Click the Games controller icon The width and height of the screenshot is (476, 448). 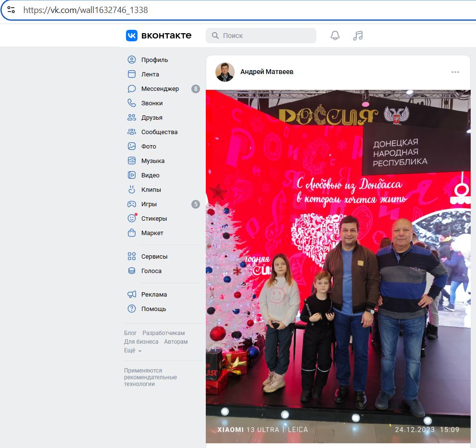[x=132, y=204]
